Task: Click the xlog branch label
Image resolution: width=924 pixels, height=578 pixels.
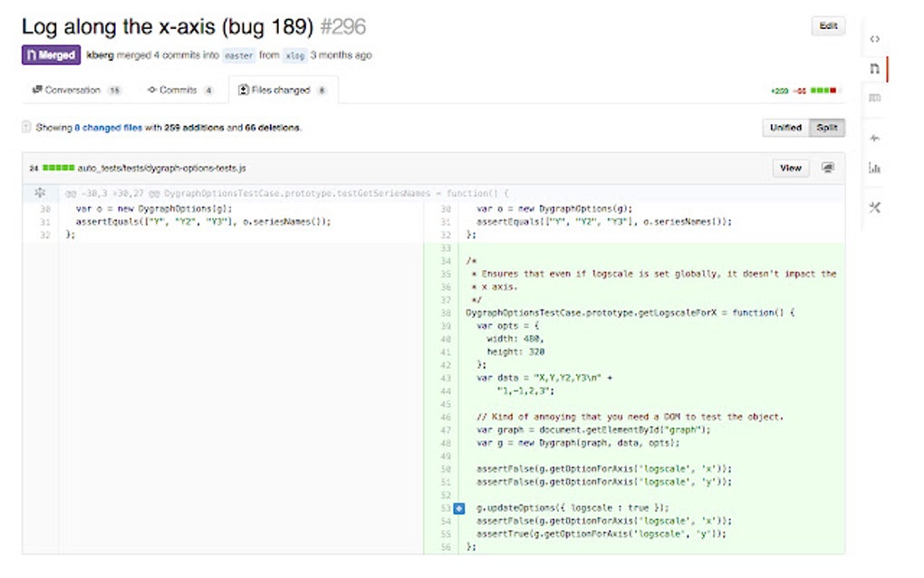Action: (x=294, y=55)
